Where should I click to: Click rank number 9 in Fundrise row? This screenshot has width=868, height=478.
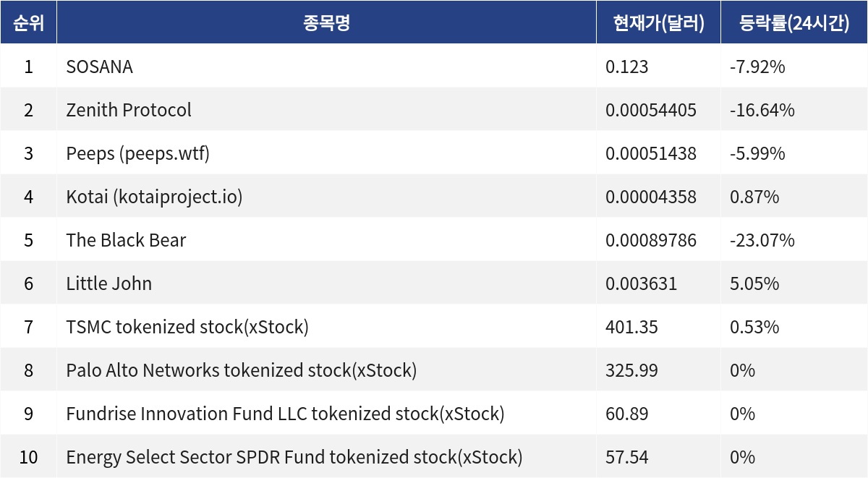[x=28, y=414]
